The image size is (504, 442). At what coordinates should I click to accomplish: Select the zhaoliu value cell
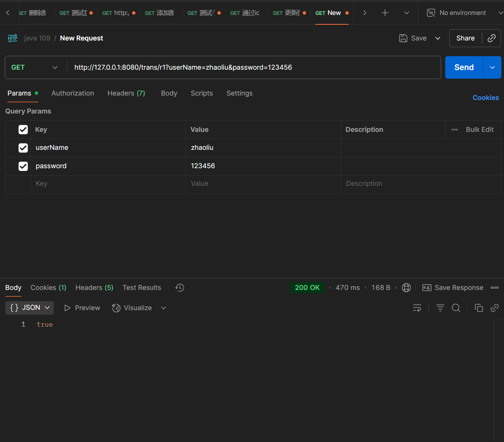(263, 148)
